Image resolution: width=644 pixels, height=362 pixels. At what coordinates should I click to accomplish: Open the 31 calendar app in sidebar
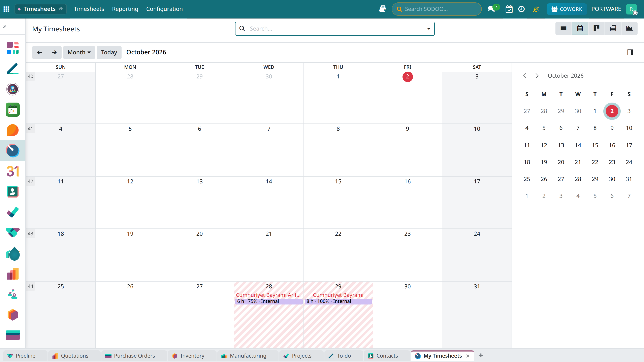(x=13, y=171)
